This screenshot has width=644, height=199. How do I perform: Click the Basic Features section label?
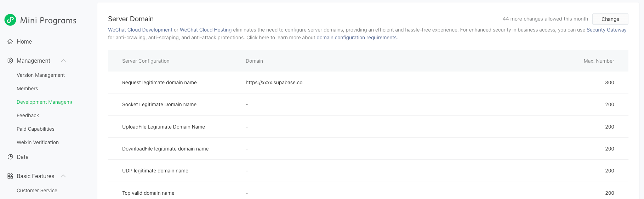[35, 176]
